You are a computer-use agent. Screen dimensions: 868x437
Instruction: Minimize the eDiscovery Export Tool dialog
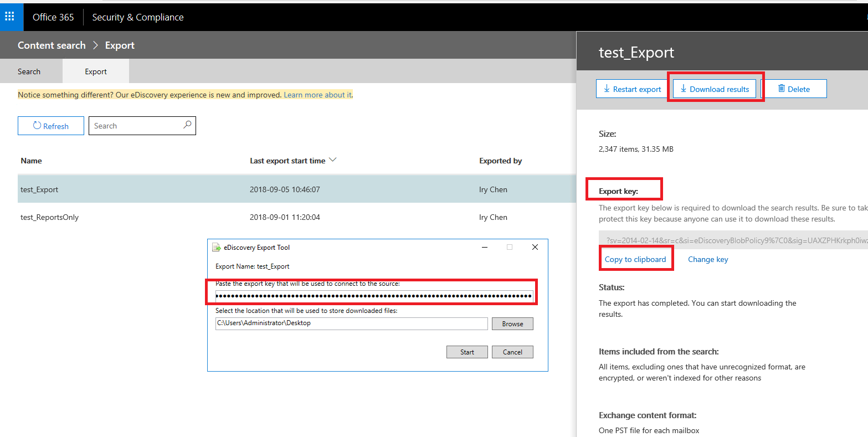point(484,248)
